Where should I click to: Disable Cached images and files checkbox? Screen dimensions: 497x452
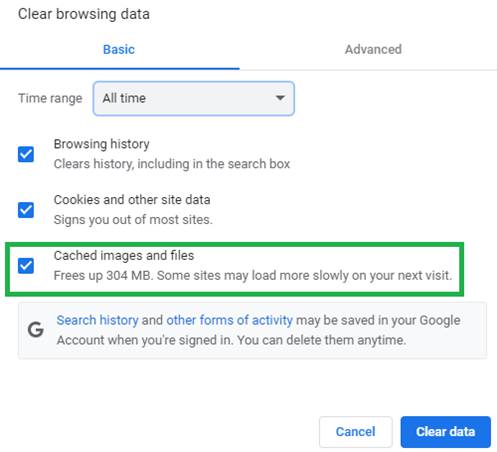(x=26, y=265)
